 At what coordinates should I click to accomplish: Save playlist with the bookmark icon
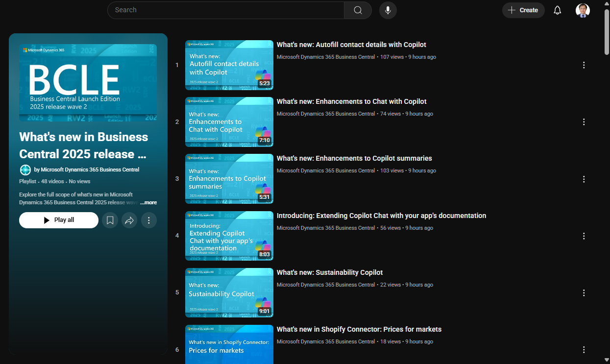click(110, 220)
